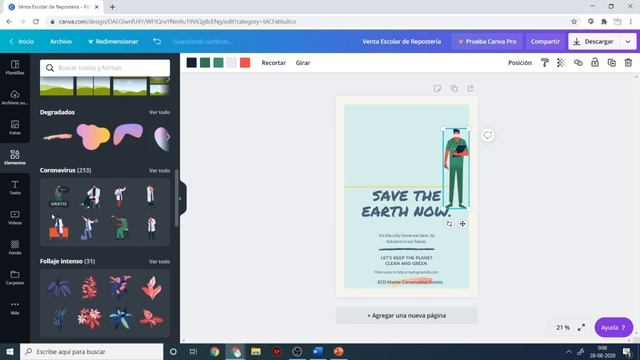Open Word from the taskbar
This screenshot has width=640, height=360.
pos(318,351)
